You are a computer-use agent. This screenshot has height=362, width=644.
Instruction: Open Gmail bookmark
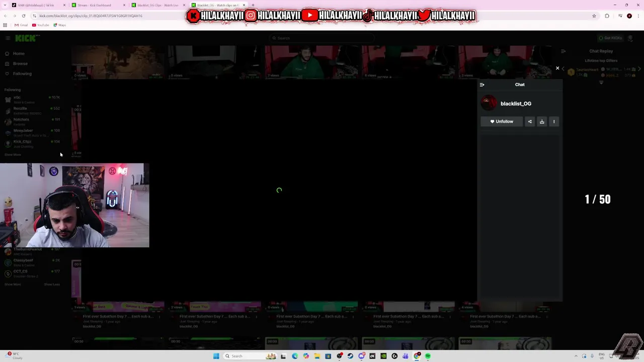pyautogui.click(x=21, y=25)
